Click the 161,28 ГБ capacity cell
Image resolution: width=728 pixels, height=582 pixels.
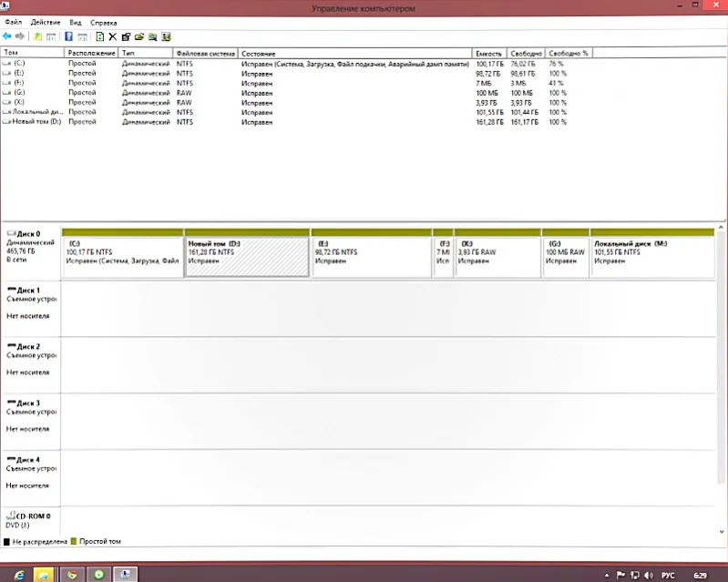pos(489,122)
